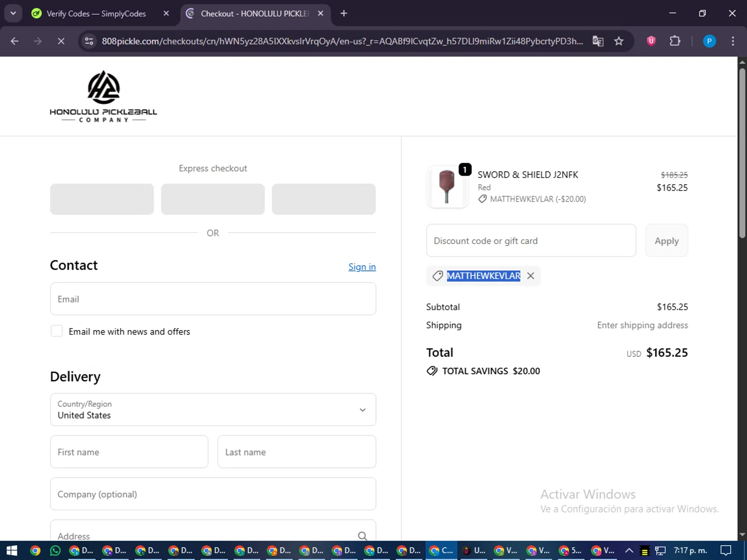Open the U... app in taskbar
Viewport: 747px width, 560px height.
click(474, 551)
